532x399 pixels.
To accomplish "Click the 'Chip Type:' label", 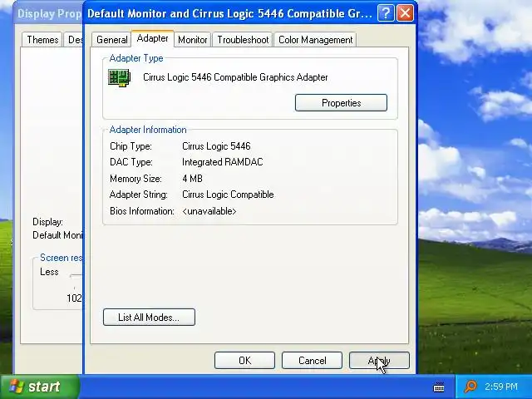I will point(131,146).
